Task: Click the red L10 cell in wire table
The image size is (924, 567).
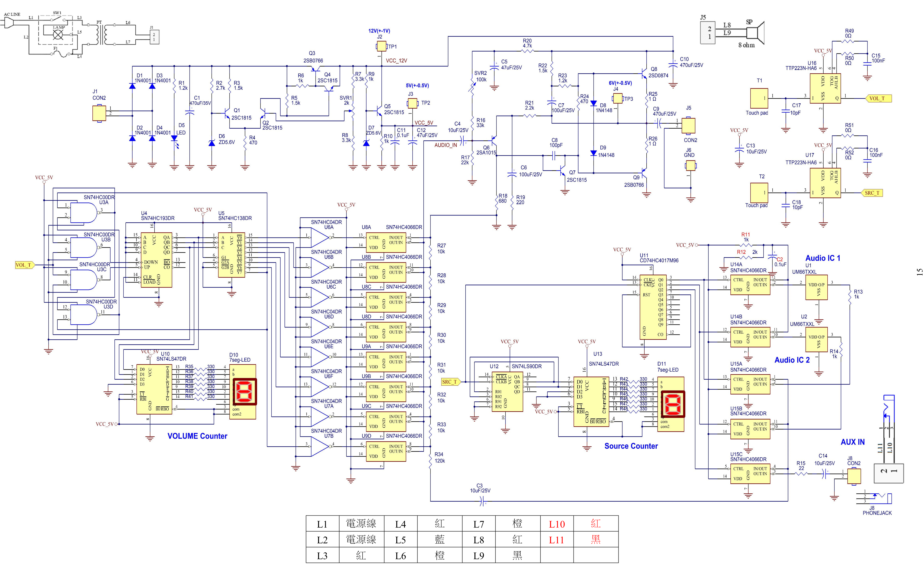Action: point(557,524)
